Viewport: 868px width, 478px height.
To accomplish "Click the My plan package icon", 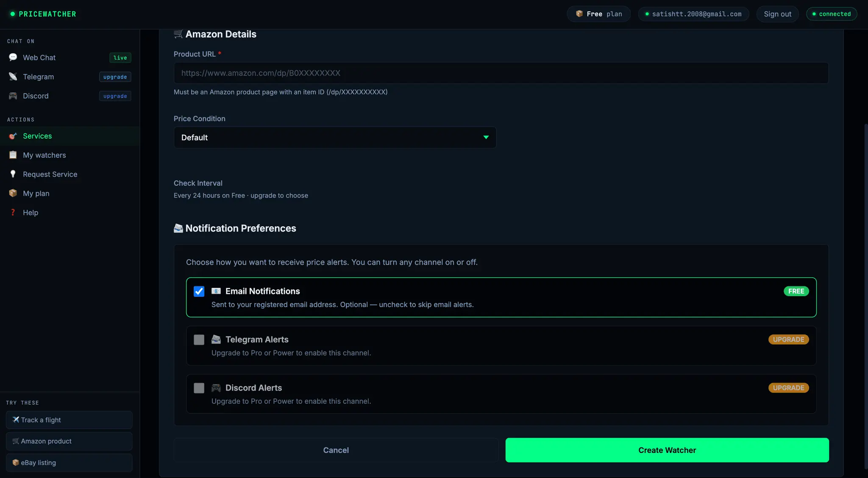I will tap(13, 193).
